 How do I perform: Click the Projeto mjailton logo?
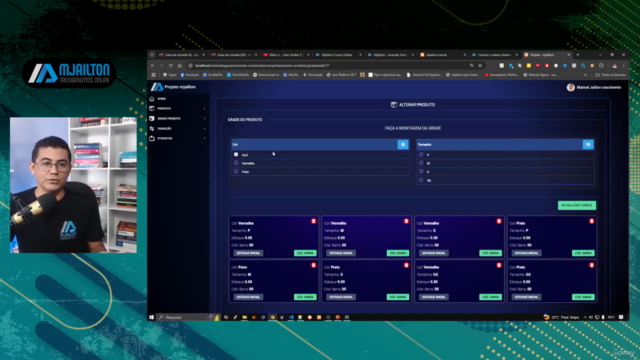click(173, 87)
